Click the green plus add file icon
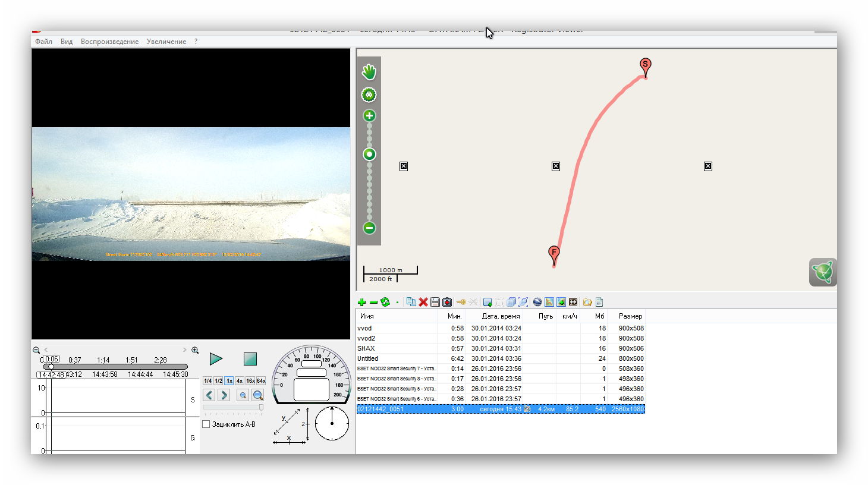Viewport: 868px width, 485px height. (361, 302)
